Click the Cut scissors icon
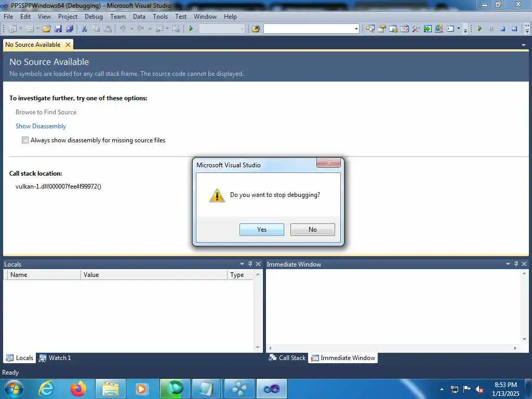Viewport: 532px width, 399px height. (x=85, y=29)
